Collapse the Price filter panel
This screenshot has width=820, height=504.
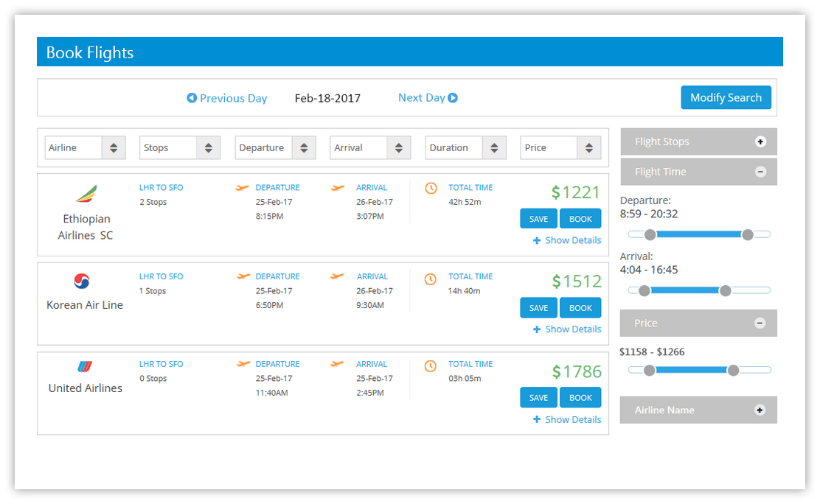(x=760, y=323)
